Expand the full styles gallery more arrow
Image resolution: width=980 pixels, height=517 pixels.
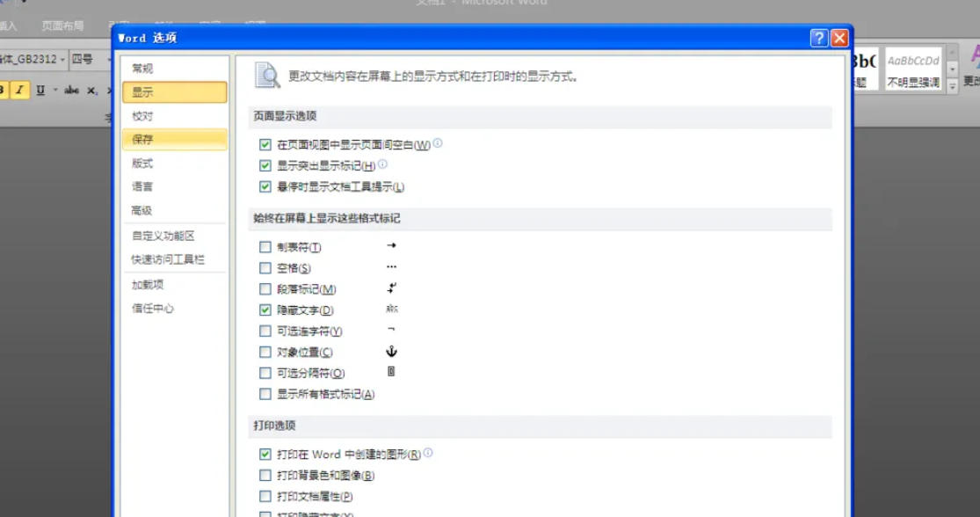pyautogui.click(x=953, y=87)
